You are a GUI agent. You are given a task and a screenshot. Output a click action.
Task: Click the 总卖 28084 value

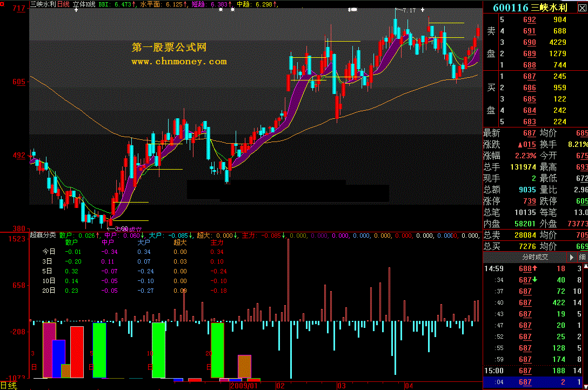click(525, 236)
